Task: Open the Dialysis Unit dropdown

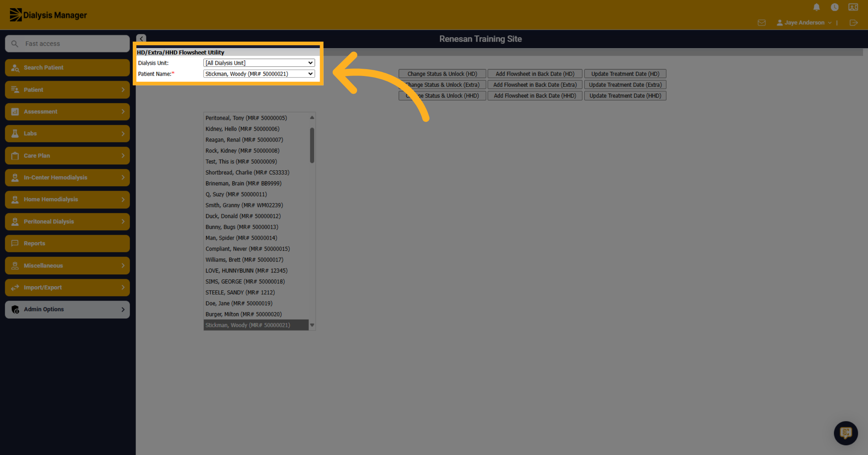Action: (x=259, y=63)
